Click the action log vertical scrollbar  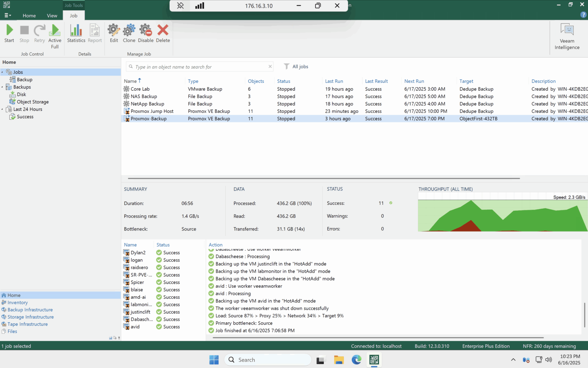pyautogui.click(x=585, y=315)
